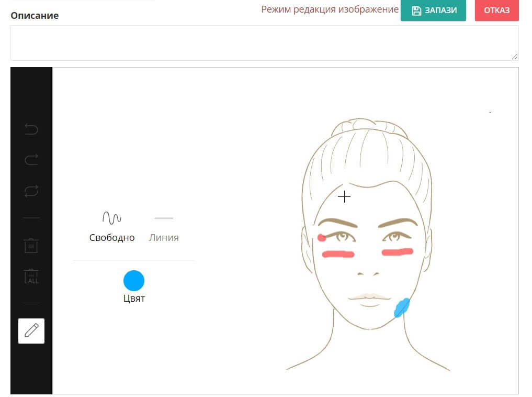Click the Свободно label
The height and width of the screenshot is (397, 532).
point(112,238)
